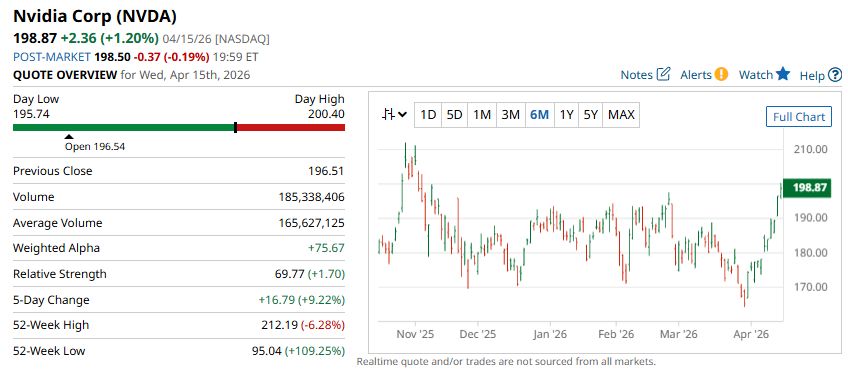Select the 1M chart period
Image resolution: width=848 pixels, height=377 pixels.
pyautogui.click(x=481, y=115)
